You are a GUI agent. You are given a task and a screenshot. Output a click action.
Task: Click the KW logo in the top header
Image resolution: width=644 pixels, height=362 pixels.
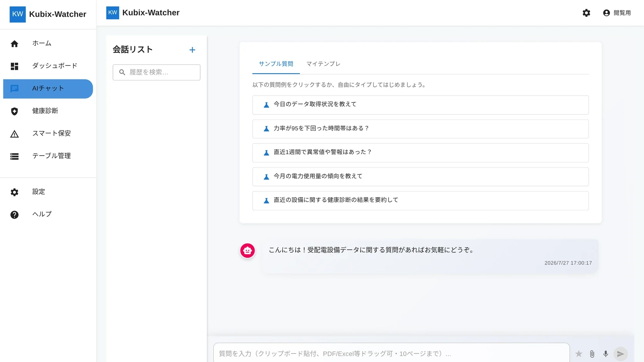[x=112, y=13]
